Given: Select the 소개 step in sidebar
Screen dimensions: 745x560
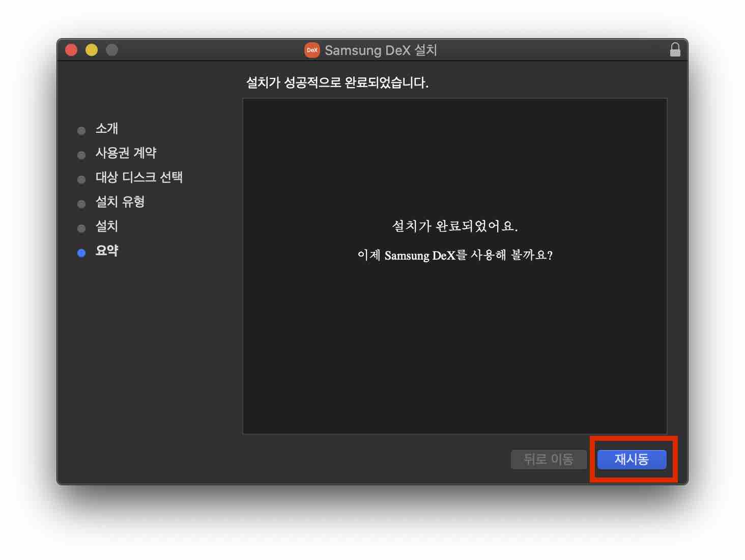Looking at the screenshot, I should (x=107, y=128).
